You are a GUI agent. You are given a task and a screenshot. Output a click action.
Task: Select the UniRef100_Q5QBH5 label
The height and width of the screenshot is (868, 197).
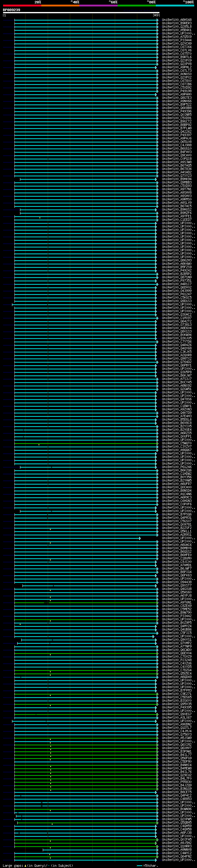coord(177,822)
